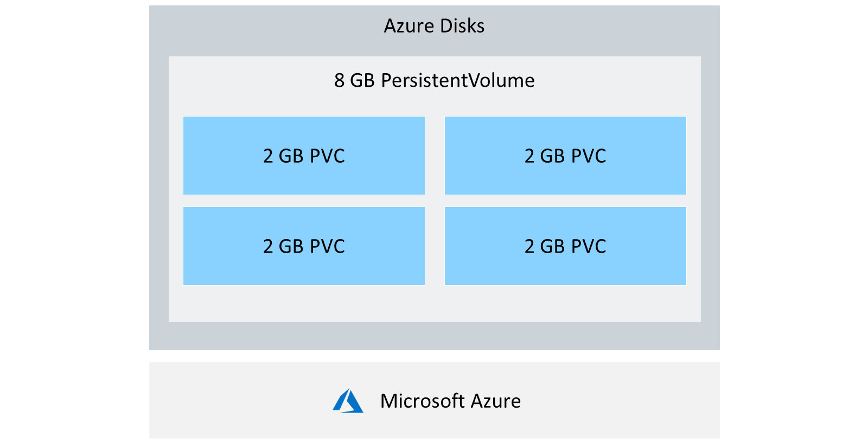Click the gap between the left PVC boxes
This screenshot has height=444, width=868.
coord(304,201)
